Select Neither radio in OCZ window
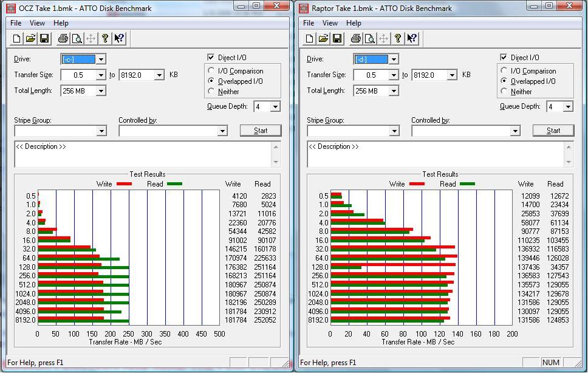 click(x=211, y=91)
